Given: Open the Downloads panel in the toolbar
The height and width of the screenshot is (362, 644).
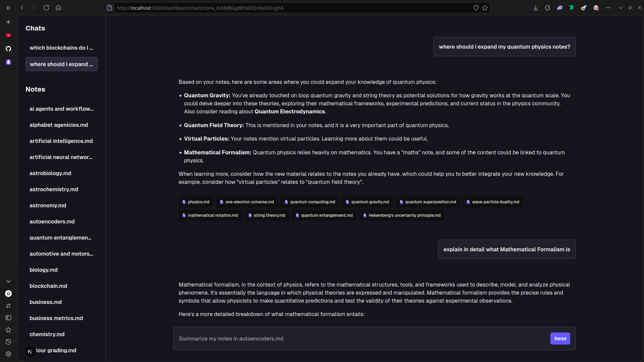Looking at the screenshot, I should (x=535, y=8).
